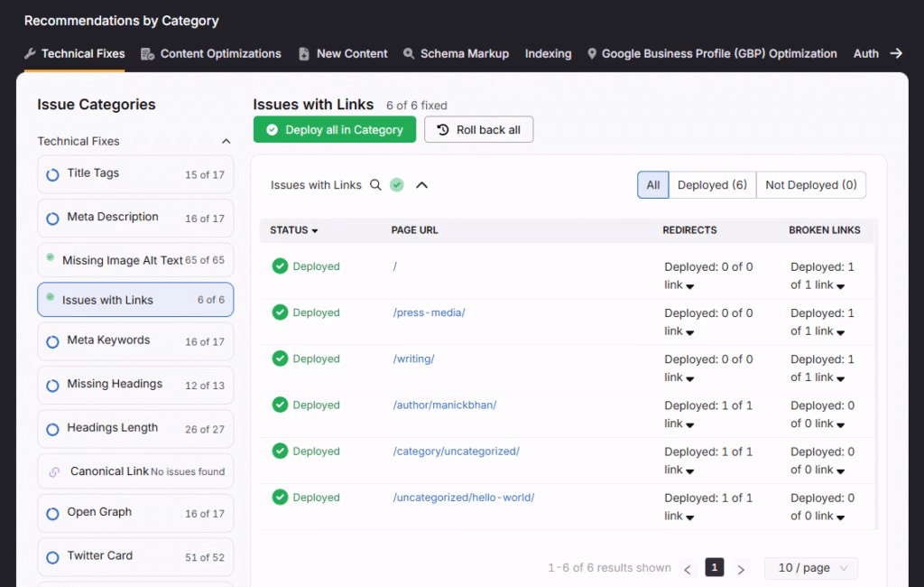Click the right arrow to scroll category tabs
Viewport: 924px width, 587px height.
click(896, 53)
